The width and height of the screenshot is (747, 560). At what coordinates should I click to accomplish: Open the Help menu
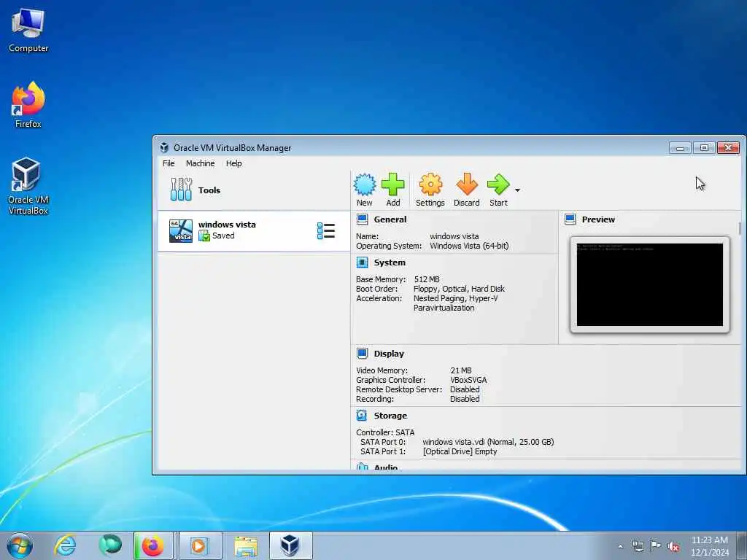pyautogui.click(x=234, y=163)
